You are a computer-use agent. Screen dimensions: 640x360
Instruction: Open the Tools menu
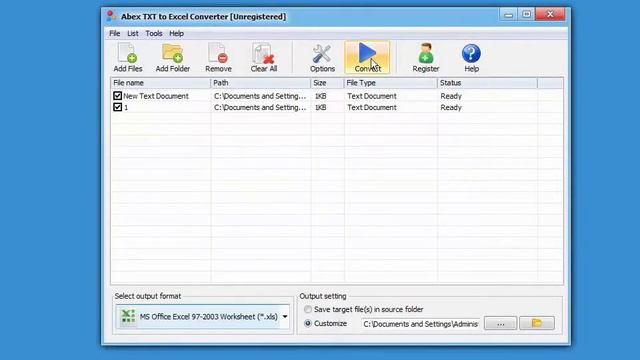tap(154, 33)
